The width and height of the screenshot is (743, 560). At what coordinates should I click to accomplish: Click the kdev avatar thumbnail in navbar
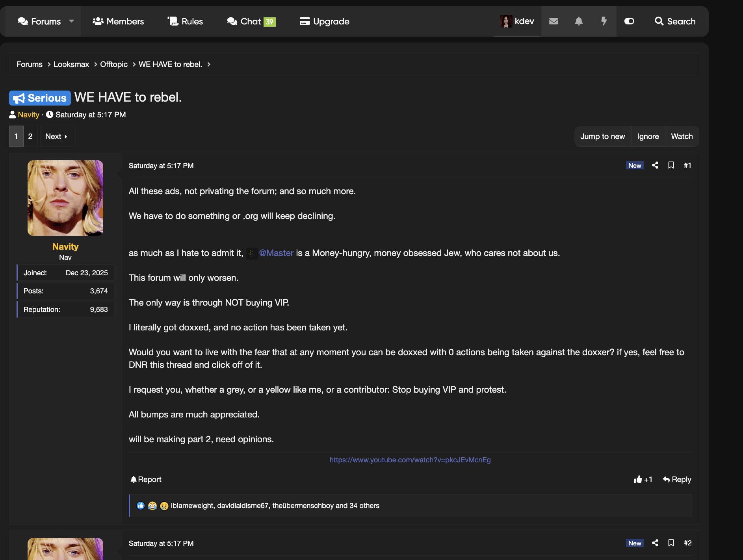(506, 21)
